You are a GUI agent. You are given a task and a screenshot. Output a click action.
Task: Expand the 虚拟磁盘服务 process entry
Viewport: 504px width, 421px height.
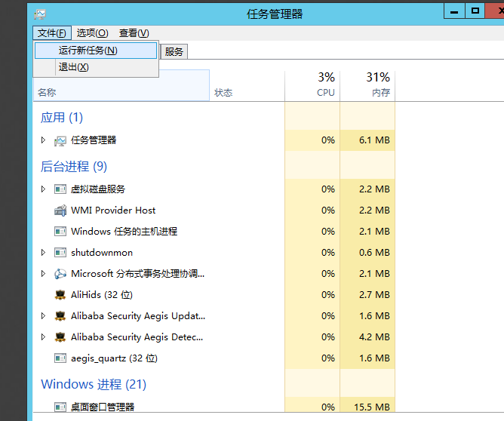[x=43, y=189]
